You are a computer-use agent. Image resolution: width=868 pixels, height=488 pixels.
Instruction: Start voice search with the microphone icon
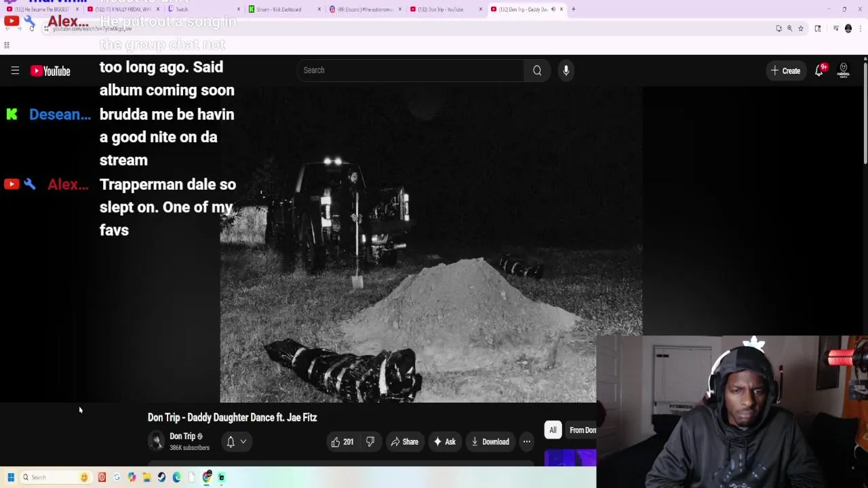click(x=566, y=70)
